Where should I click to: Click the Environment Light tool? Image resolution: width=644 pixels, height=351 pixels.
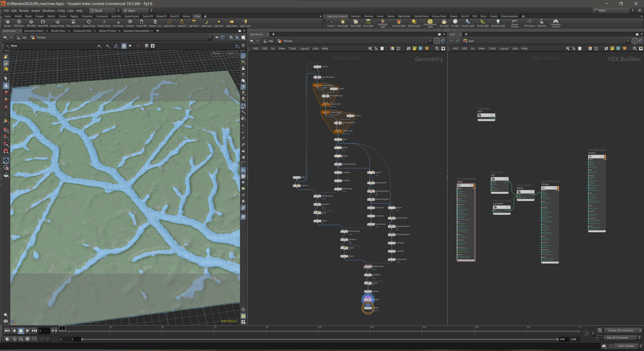tap(430, 23)
